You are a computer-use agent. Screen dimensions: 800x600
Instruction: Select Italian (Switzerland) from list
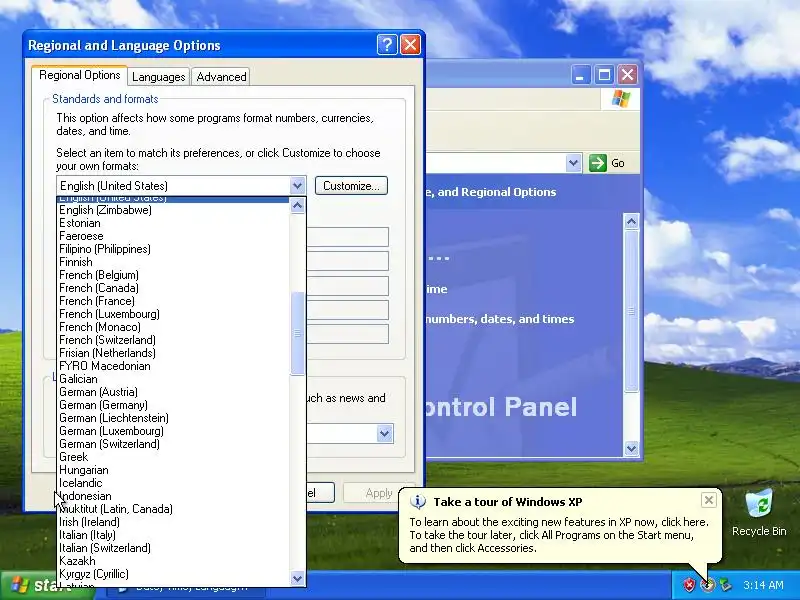pyautogui.click(x=173, y=548)
